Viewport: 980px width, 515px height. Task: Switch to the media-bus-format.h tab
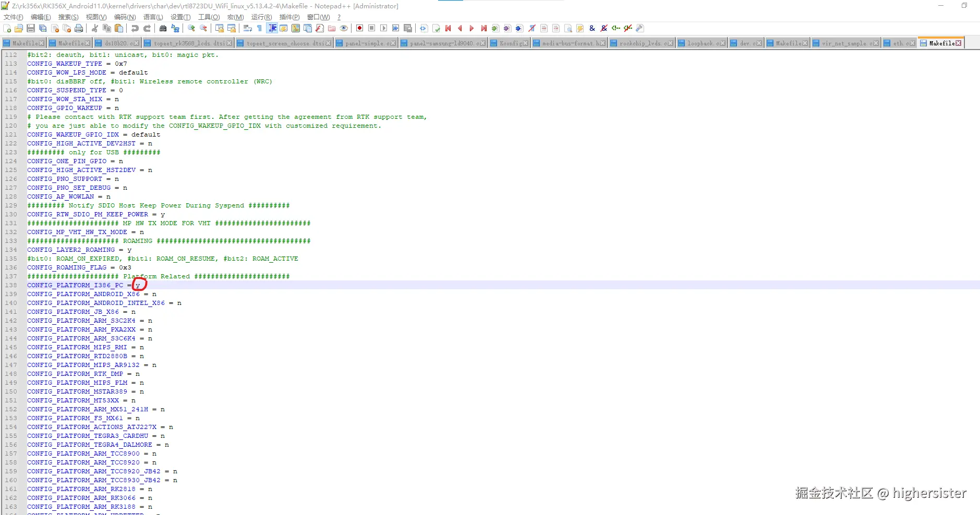[x=570, y=43]
